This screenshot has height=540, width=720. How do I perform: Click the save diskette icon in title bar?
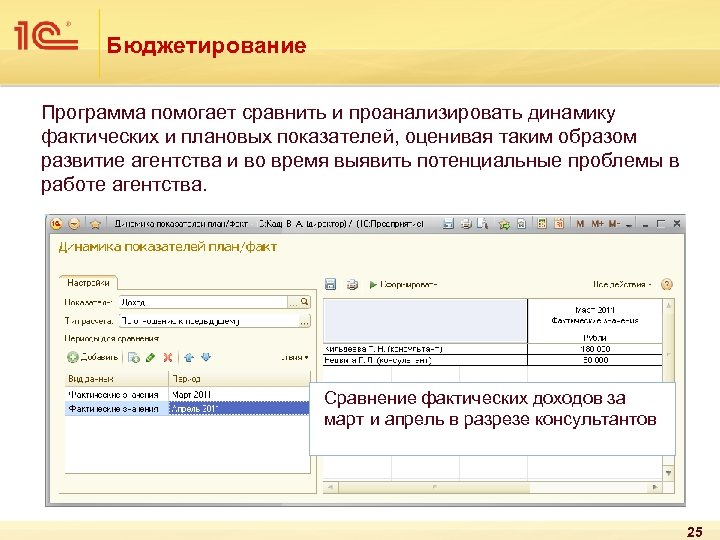coord(448,224)
